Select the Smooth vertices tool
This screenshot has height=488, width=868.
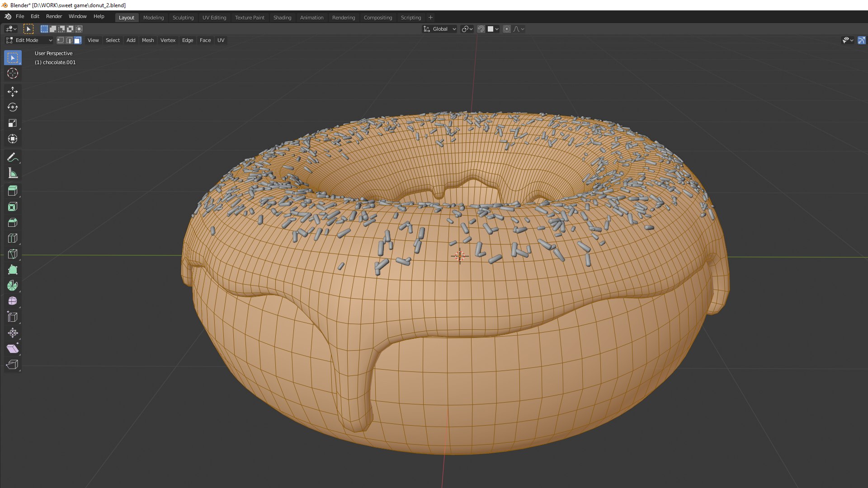coord(13,301)
